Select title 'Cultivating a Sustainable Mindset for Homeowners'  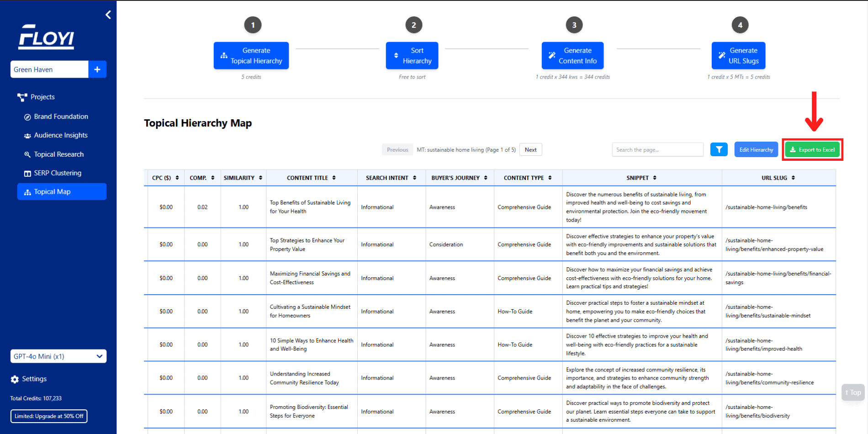310,312
